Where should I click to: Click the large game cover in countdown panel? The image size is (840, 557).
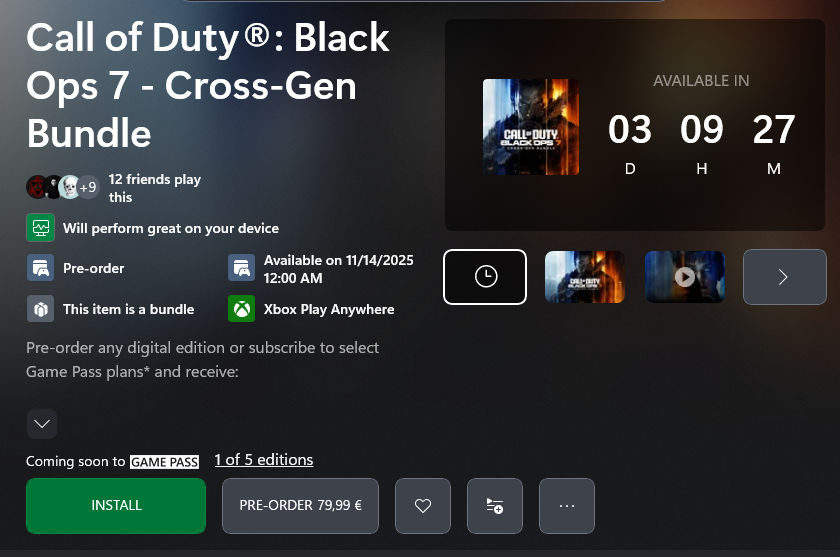pos(531,127)
